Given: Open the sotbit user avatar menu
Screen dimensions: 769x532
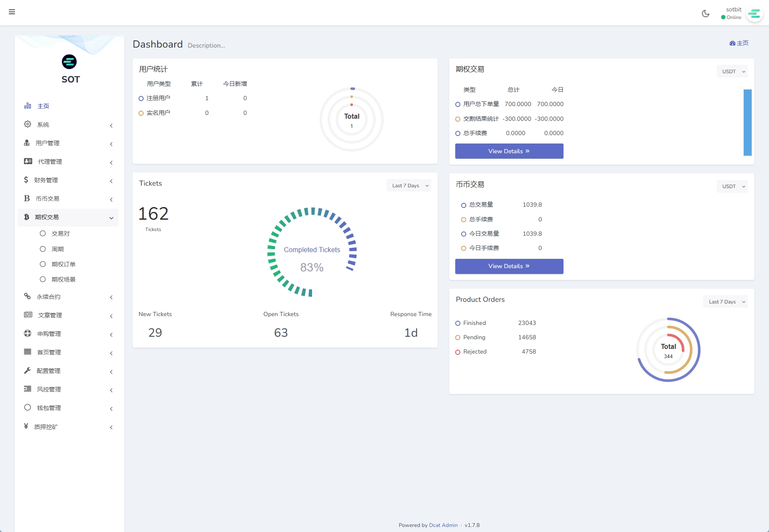Looking at the screenshot, I should (x=754, y=14).
